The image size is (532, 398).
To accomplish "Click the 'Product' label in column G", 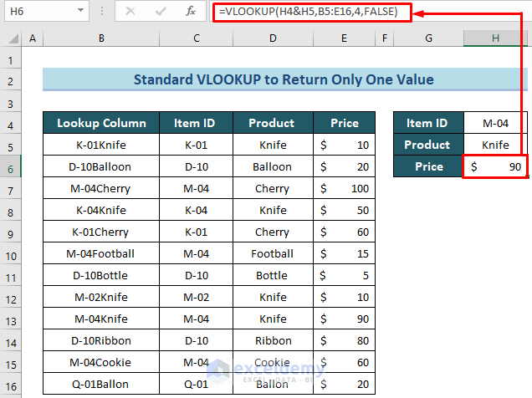I will tap(428, 145).
